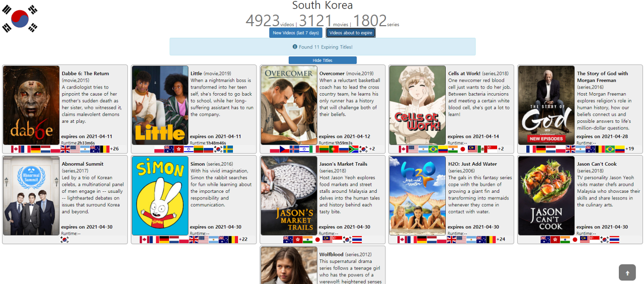The width and height of the screenshot is (644, 284).
Task: Open the Abnormal Summit poster
Action: pos(31,196)
